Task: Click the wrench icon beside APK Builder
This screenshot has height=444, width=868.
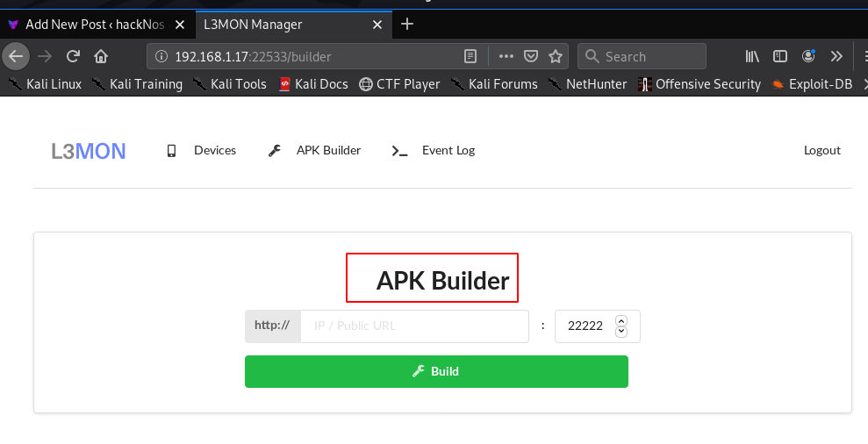Action: pyautogui.click(x=275, y=151)
